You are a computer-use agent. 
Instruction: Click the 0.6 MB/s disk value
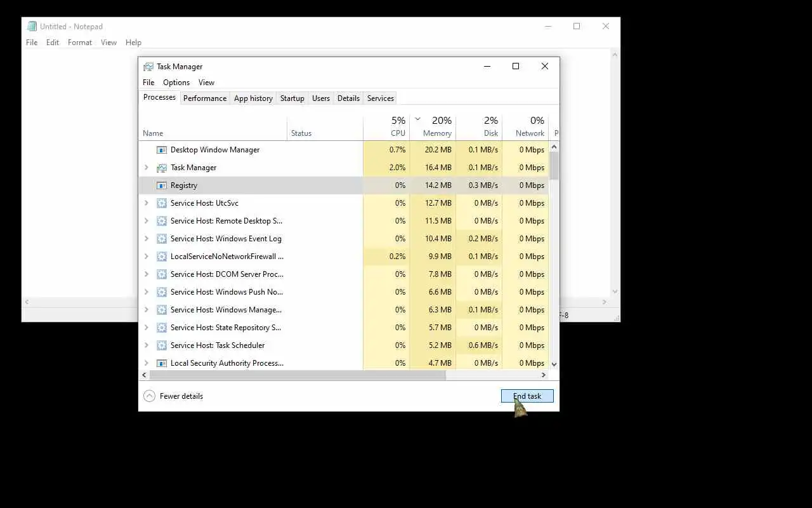pos(483,345)
